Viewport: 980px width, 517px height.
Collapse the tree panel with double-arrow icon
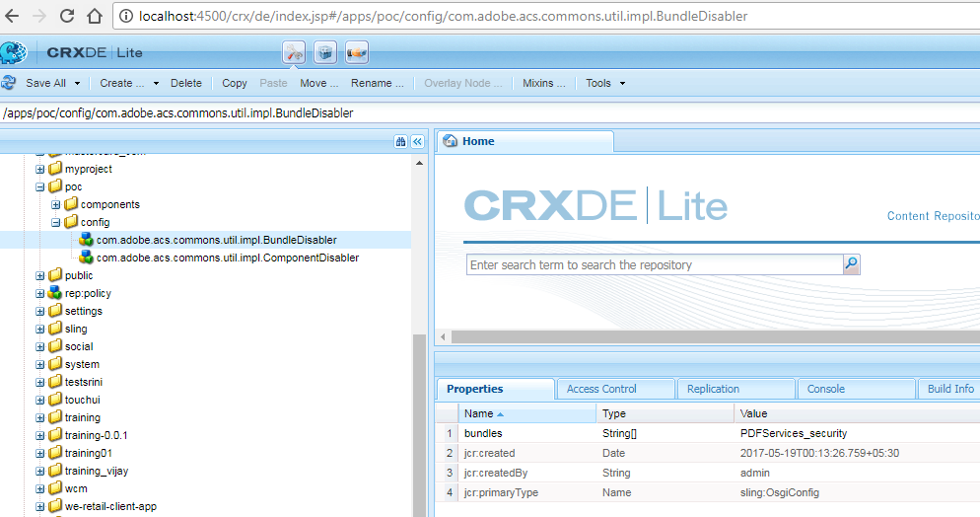(417, 141)
